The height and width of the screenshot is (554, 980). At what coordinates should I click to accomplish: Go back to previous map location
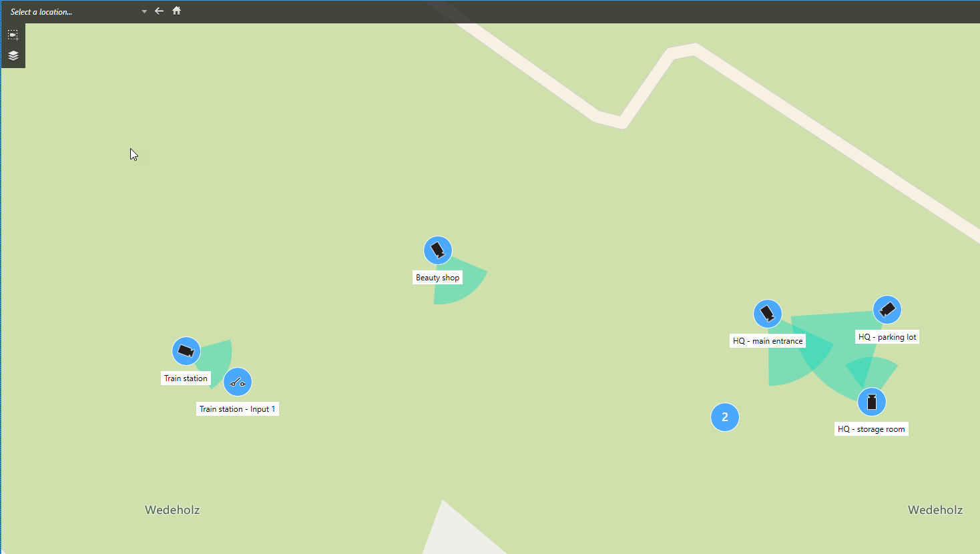[x=159, y=11]
